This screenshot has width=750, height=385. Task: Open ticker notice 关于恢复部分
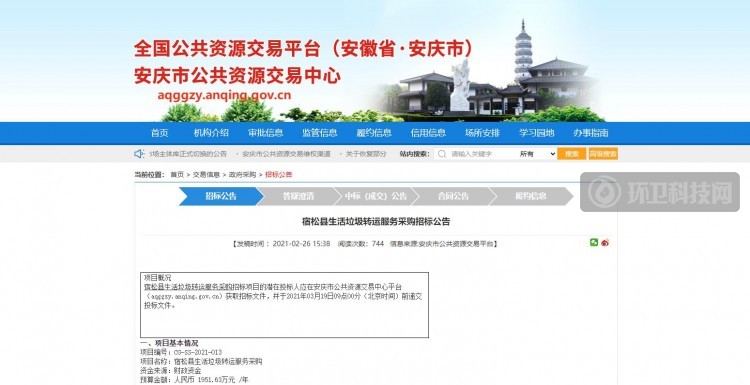[x=366, y=154]
